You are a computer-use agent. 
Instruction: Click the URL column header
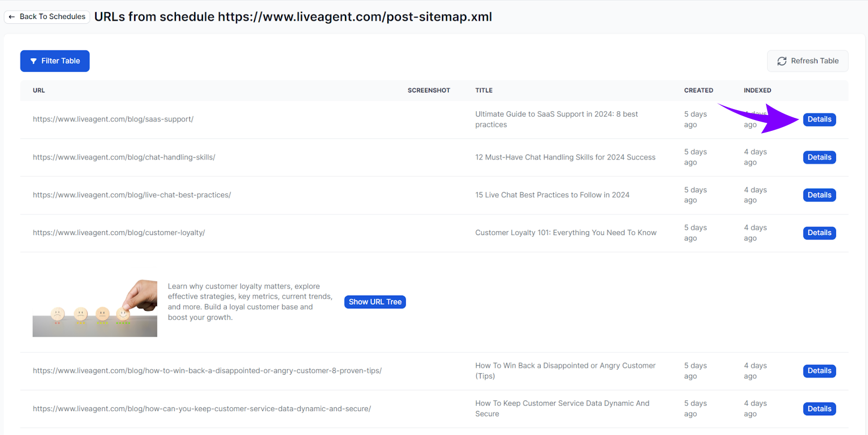pos(39,91)
